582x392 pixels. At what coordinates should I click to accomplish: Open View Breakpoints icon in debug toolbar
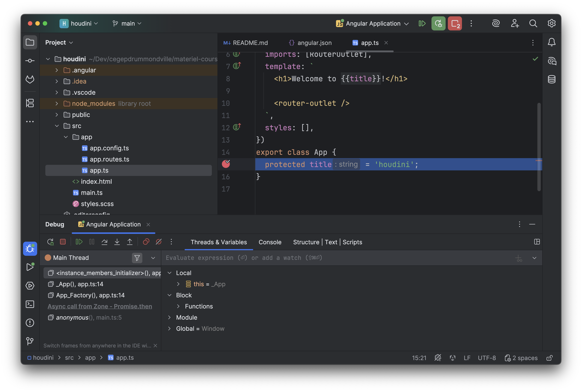coord(146,242)
